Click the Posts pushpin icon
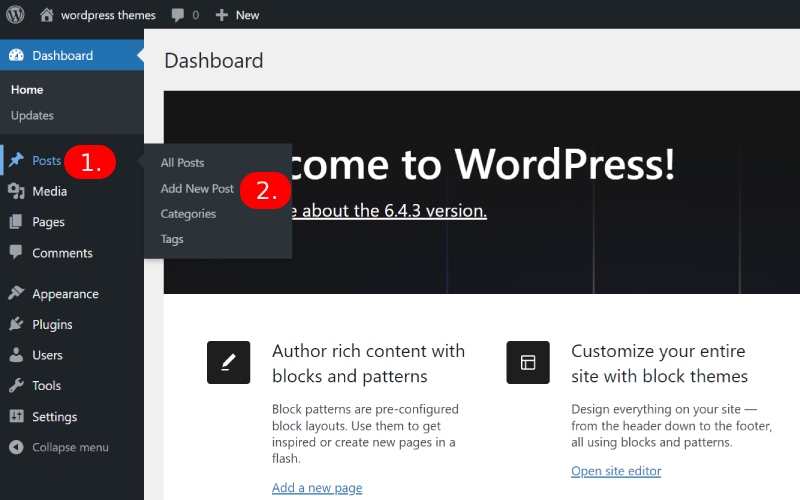This screenshot has height=500, width=800. [x=16, y=161]
